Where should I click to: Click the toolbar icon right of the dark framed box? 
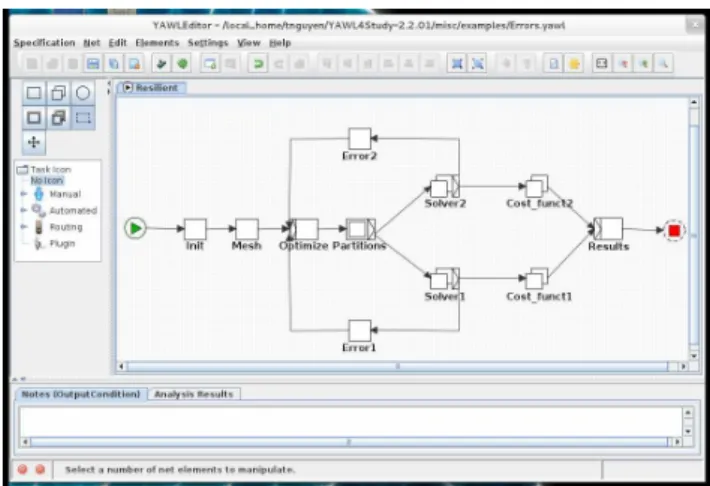623,63
